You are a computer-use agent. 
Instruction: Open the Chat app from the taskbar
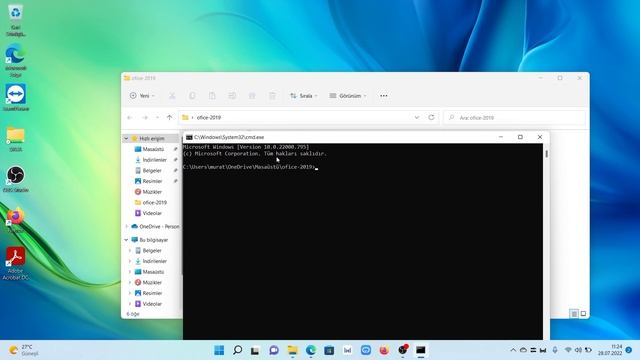point(274,350)
